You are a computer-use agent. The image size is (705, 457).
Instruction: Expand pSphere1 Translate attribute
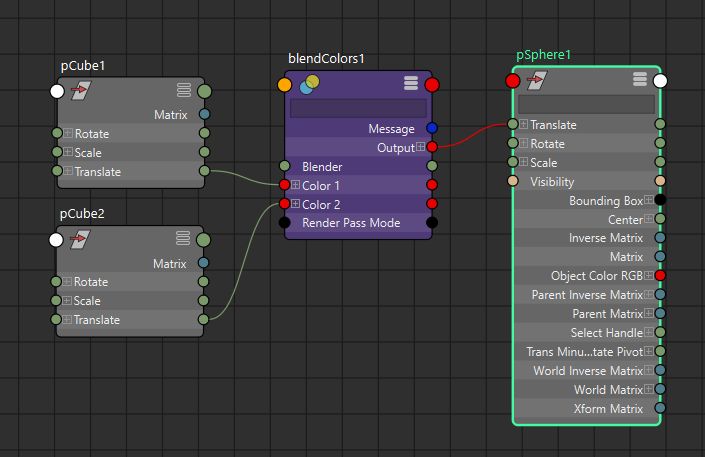coord(523,125)
